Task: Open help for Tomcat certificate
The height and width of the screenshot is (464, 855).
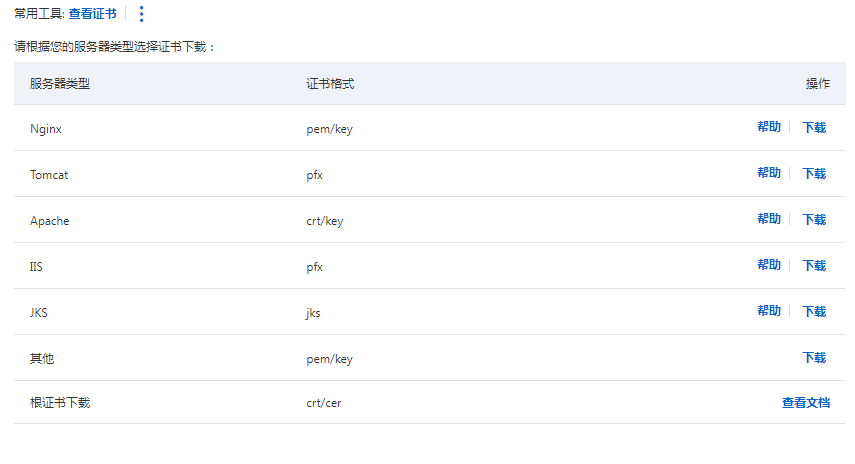Action: click(x=769, y=174)
